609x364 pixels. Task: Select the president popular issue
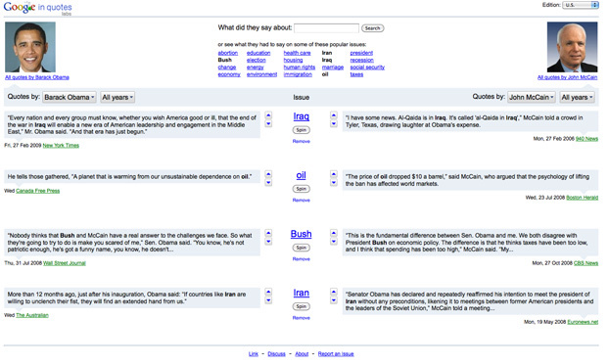pos(361,53)
